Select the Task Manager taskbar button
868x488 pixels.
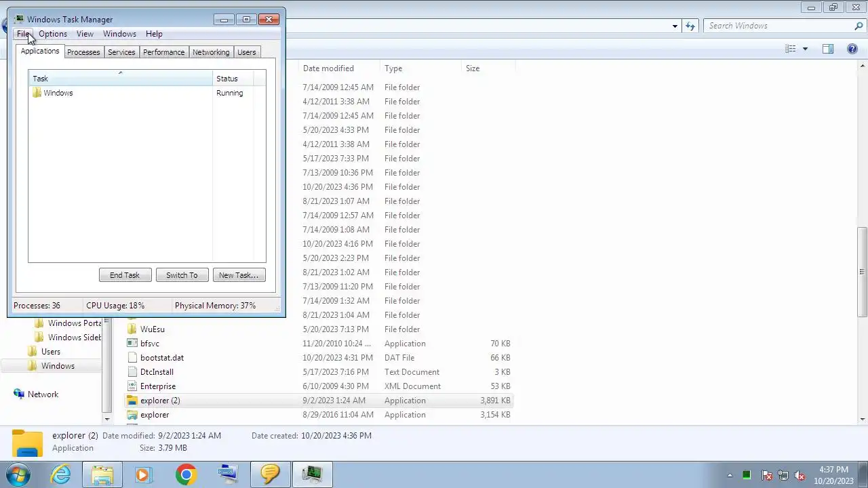pyautogui.click(x=312, y=474)
